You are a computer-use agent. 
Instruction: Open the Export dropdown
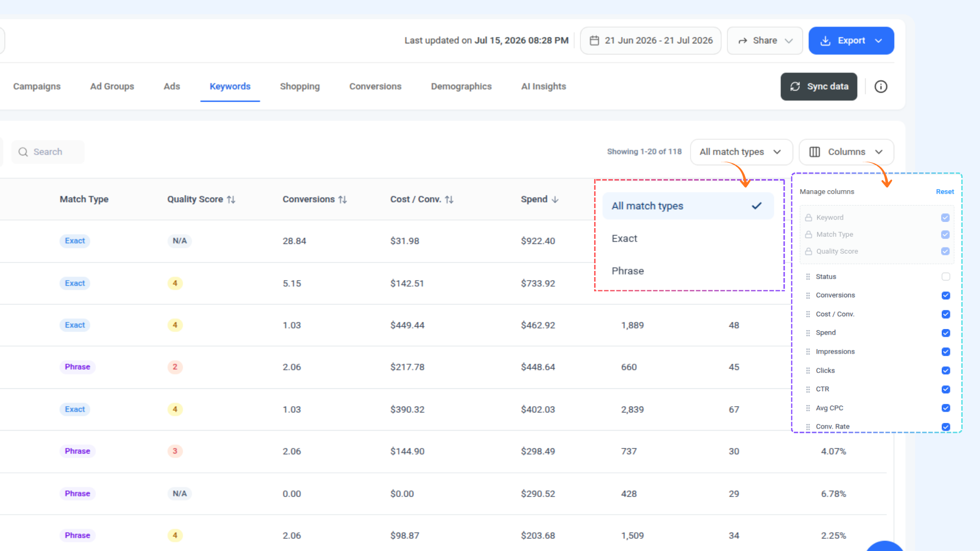click(x=851, y=40)
